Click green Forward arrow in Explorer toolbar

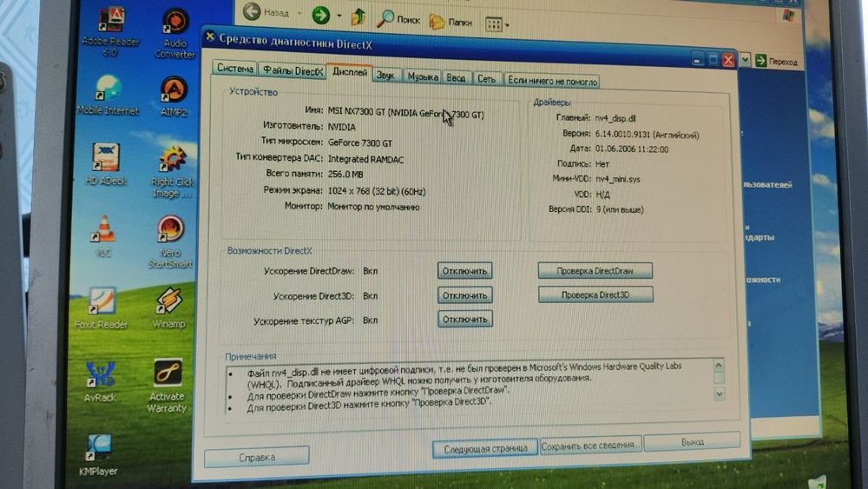(320, 15)
